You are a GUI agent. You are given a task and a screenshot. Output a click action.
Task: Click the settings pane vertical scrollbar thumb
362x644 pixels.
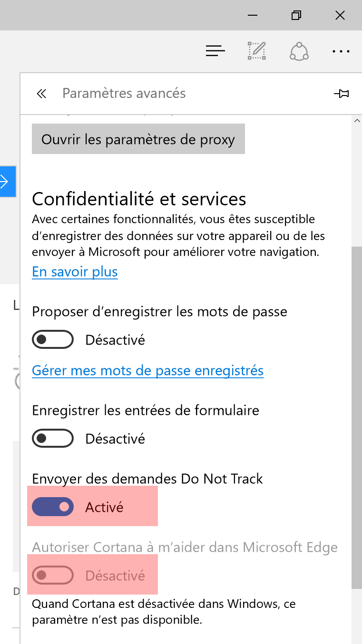tap(357, 417)
